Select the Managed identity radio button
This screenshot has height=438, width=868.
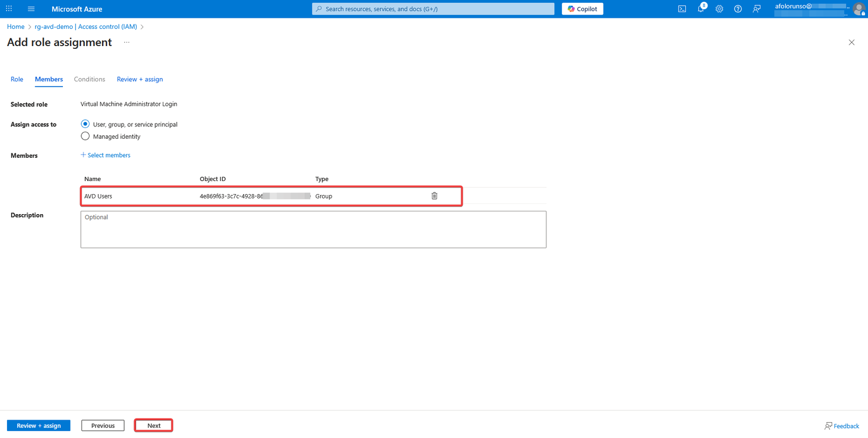(85, 136)
